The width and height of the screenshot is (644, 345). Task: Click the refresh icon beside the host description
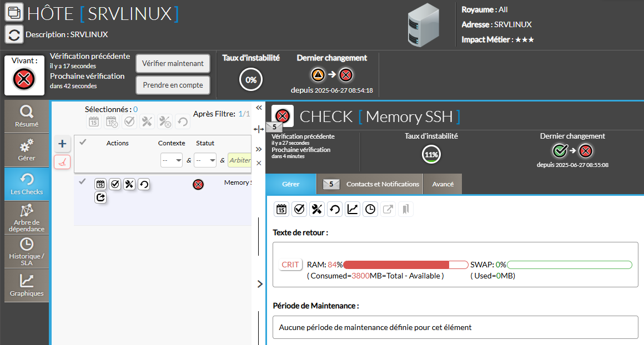click(x=14, y=34)
